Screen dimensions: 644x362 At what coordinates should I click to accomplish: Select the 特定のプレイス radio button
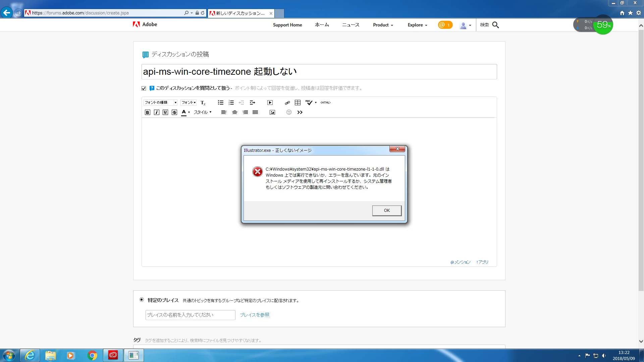[142, 300]
